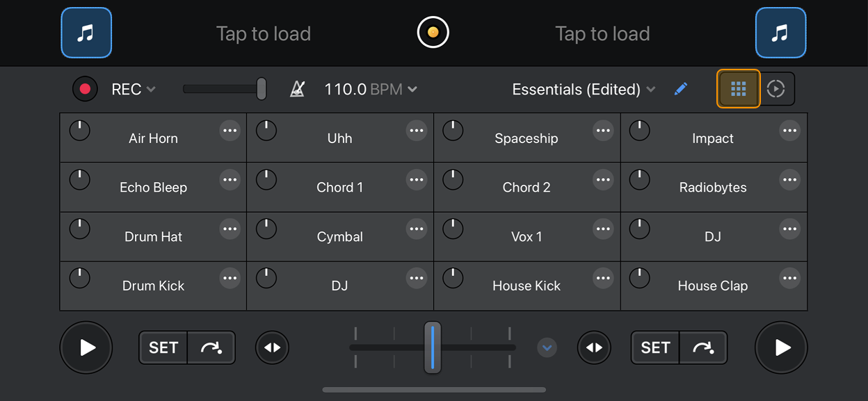Open the 110.0 BPM dropdown
The image size is (868, 401).
371,89
